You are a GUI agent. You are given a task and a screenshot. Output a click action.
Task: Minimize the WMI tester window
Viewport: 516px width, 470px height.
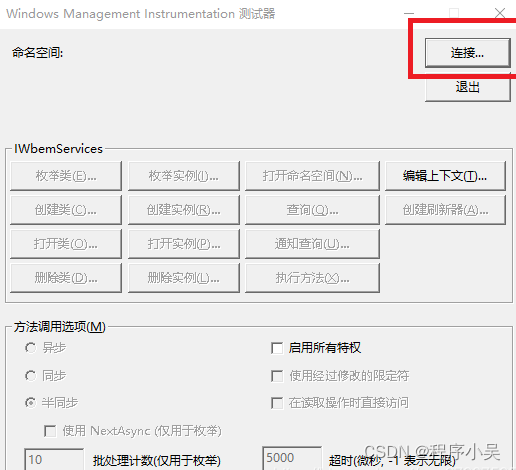pyautogui.click(x=409, y=14)
